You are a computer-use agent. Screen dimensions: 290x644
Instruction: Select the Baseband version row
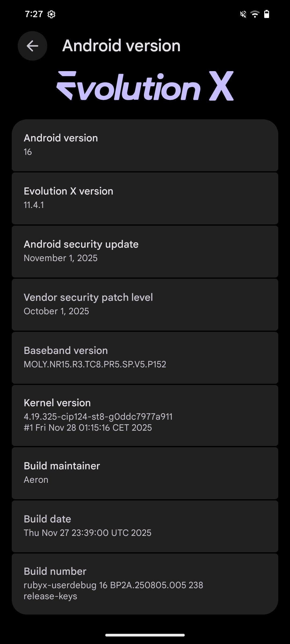click(145, 357)
